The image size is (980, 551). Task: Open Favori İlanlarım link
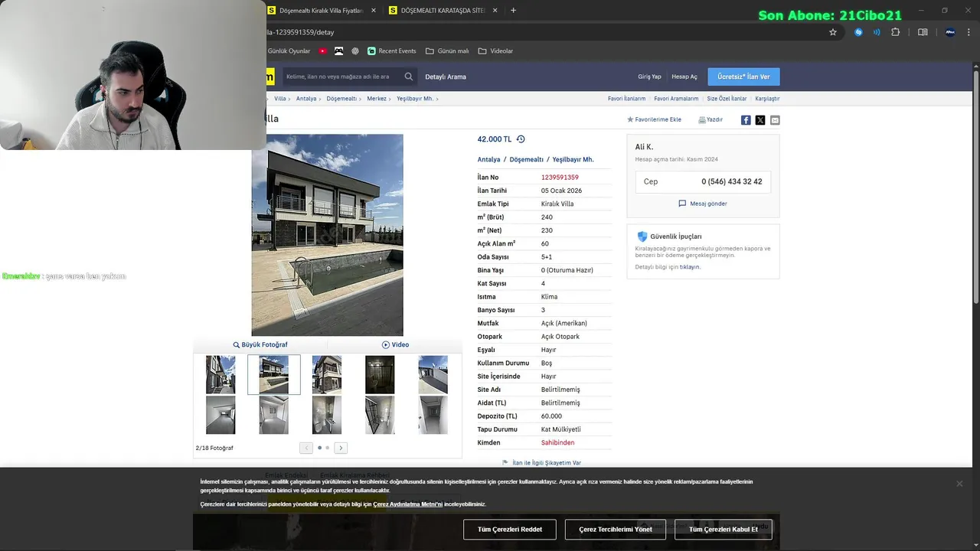tap(626, 99)
